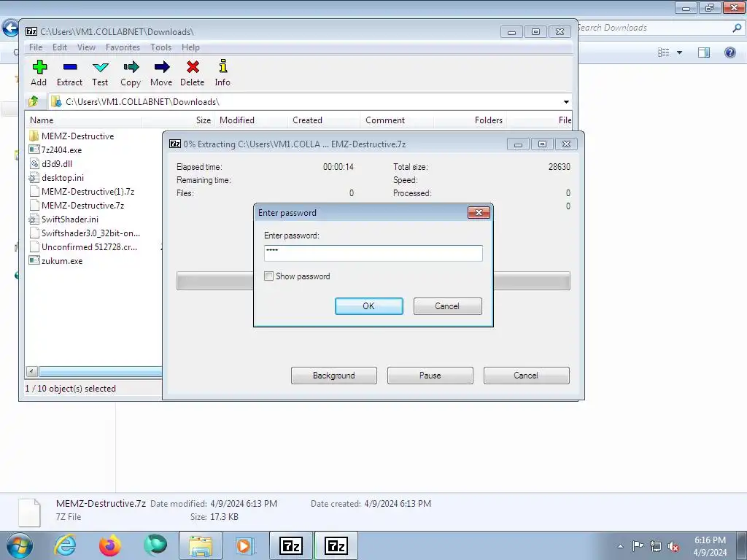Click the Copy toolbar icon
Screen dimensions: 747x560
pyautogui.click(x=131, y=73)
